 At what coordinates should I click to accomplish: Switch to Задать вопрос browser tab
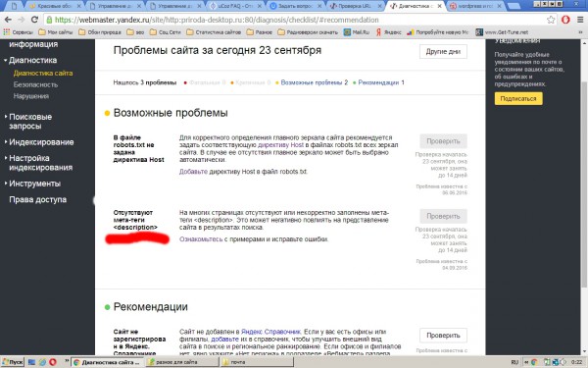pyautogui.click(x=296, y=6)
